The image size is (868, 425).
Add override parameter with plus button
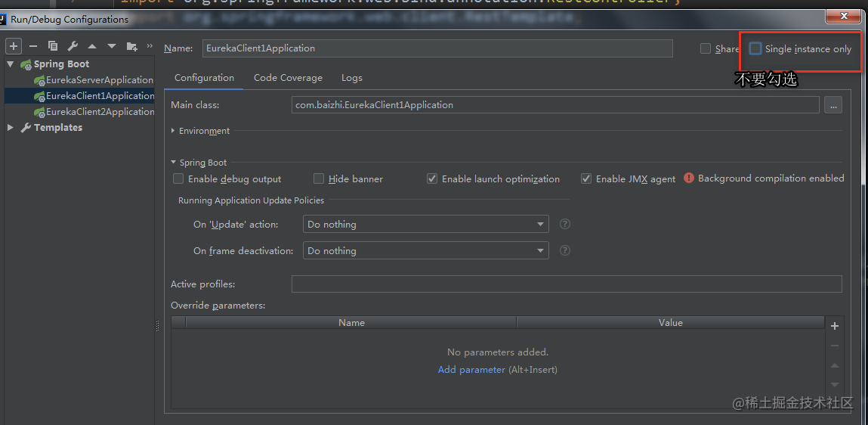click(835, 327)
